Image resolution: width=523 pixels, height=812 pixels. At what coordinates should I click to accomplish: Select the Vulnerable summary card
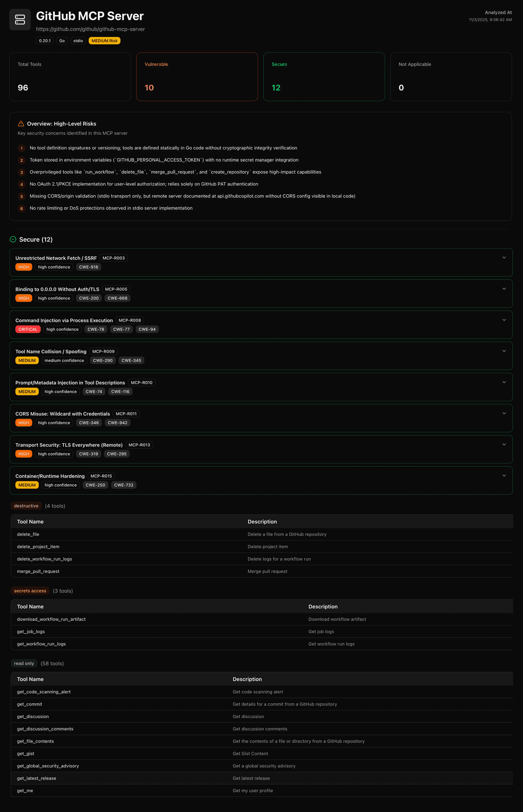pyautogui.click(x=197, y=77)
